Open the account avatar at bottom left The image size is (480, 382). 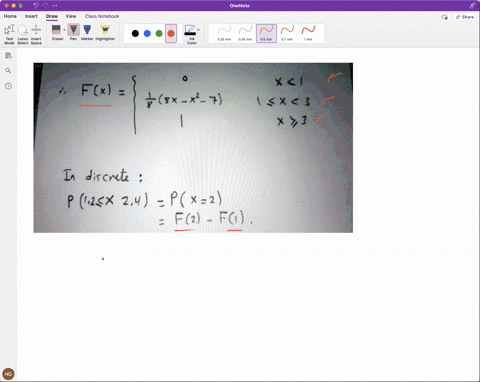(8, 374)
